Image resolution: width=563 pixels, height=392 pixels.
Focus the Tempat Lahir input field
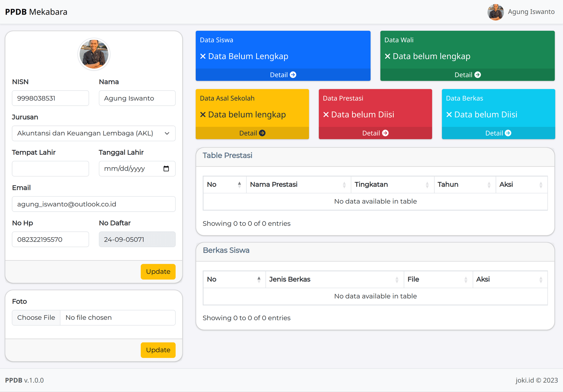pyautogui.click(x=50, y=169)
